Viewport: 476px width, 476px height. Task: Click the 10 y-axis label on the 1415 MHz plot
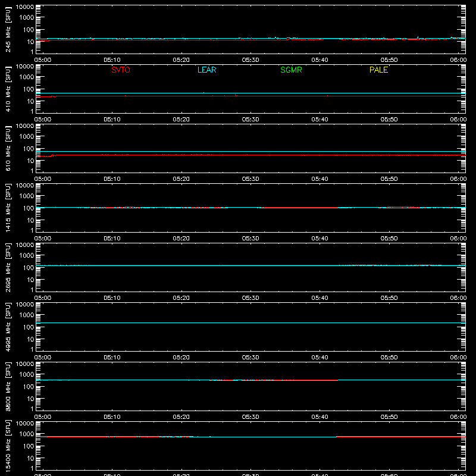(x=30, y=220)
